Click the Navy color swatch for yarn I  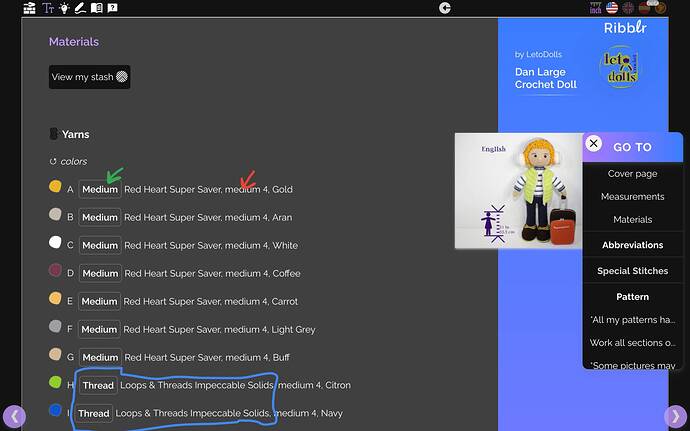(55, 410)
